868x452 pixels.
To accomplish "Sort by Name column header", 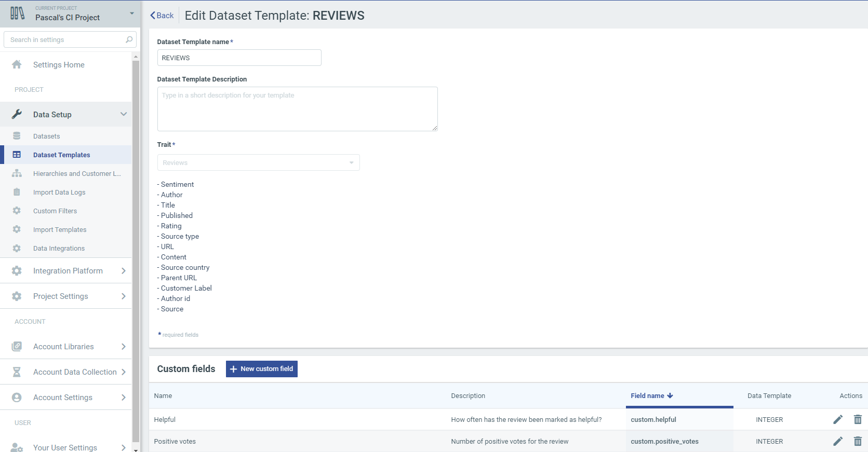I will click(x=163, y=395).
